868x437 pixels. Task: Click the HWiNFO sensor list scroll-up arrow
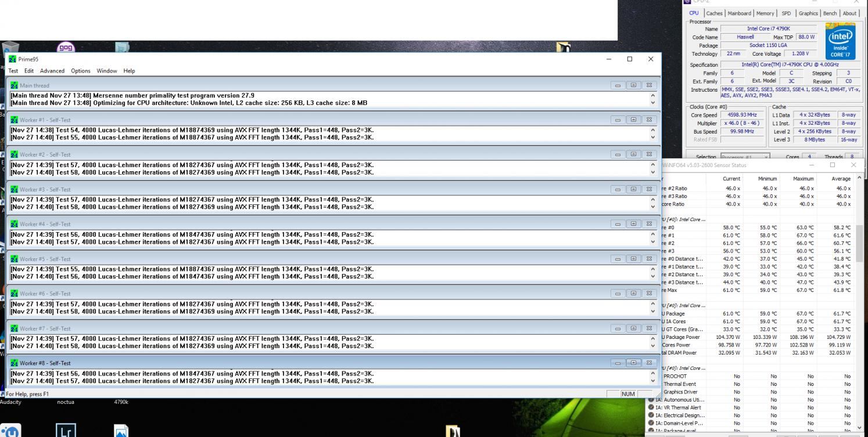860,177
